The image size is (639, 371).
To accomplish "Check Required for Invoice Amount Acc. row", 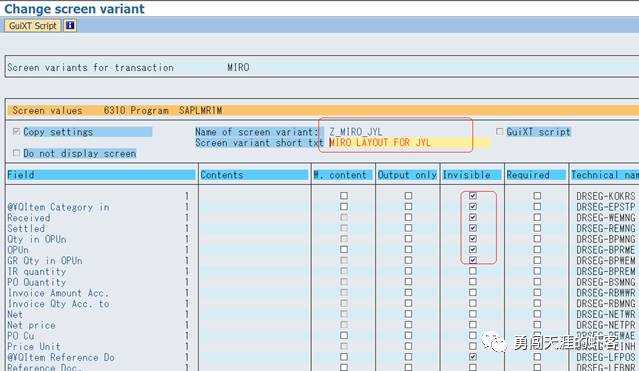I will [537, 292].
